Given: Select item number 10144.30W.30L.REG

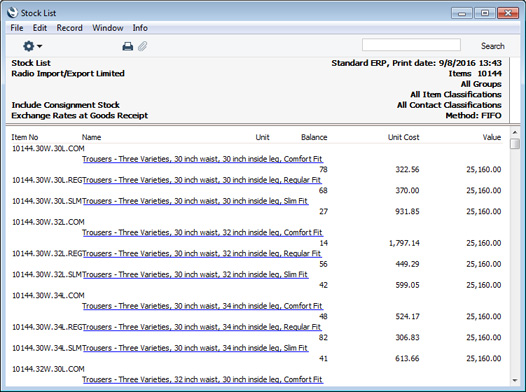Looking at the screenshot, I should [47, 180].
